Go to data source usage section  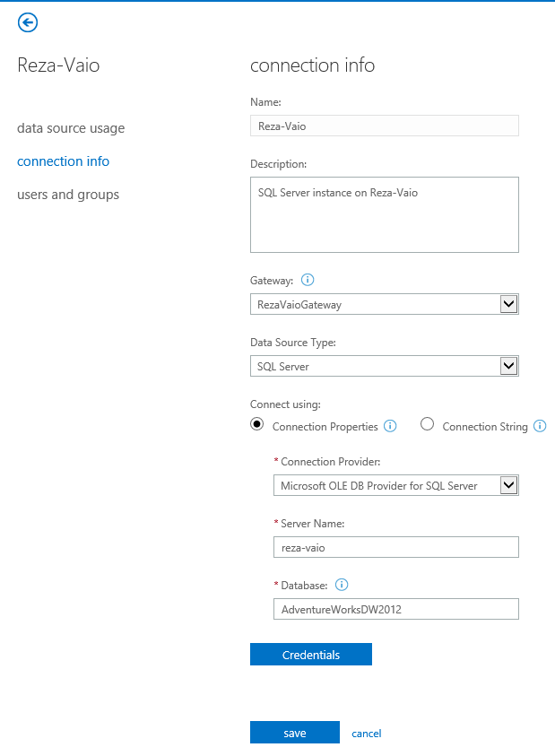pyautogui.click(x=71, y=128)
